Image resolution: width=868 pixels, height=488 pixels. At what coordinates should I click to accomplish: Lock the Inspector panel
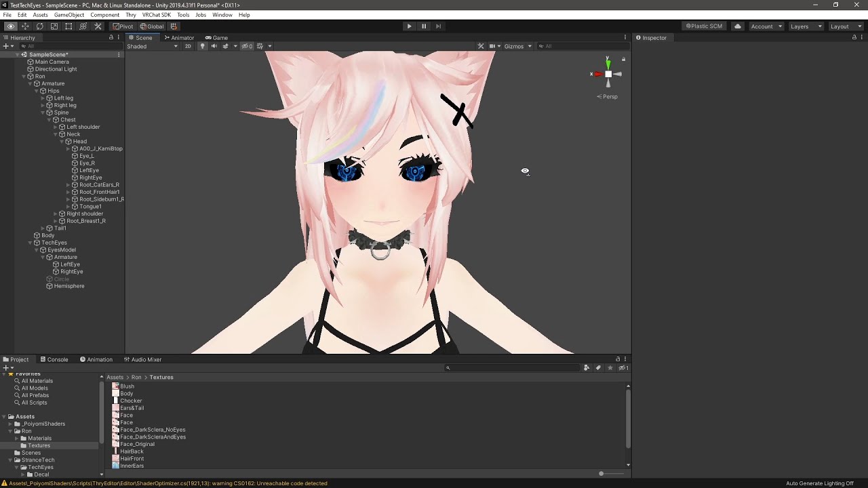[854, 37]
